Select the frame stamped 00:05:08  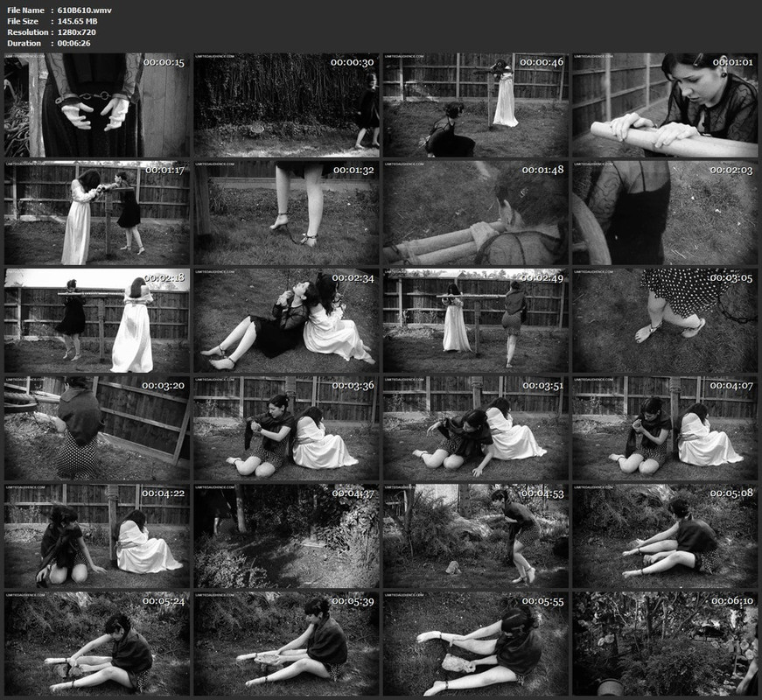click(x=665, y=536)
